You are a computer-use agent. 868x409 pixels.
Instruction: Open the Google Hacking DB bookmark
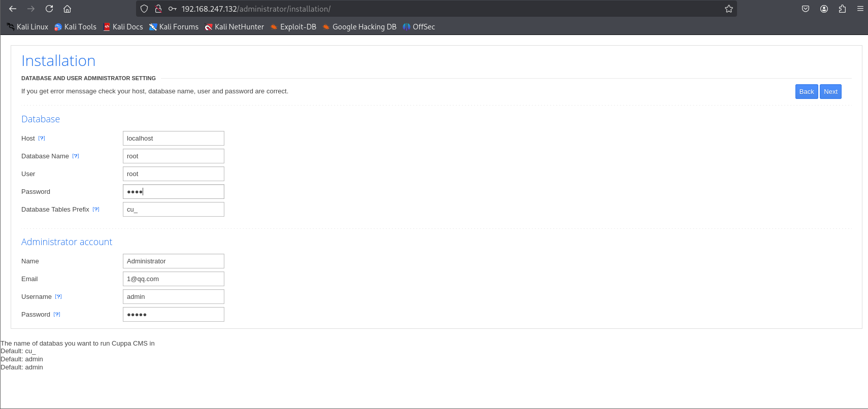tap(359, 27)
